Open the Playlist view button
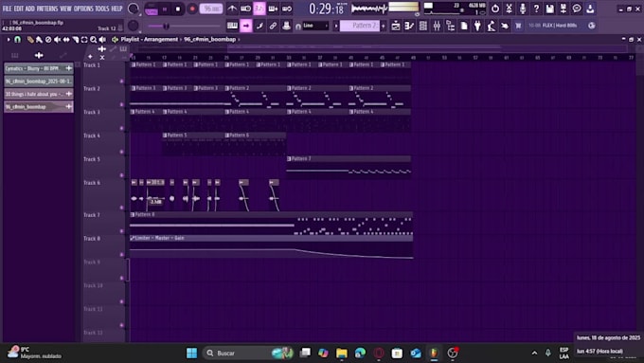Image resolution: width=644 pixels, height=363 pixels. 396,26
